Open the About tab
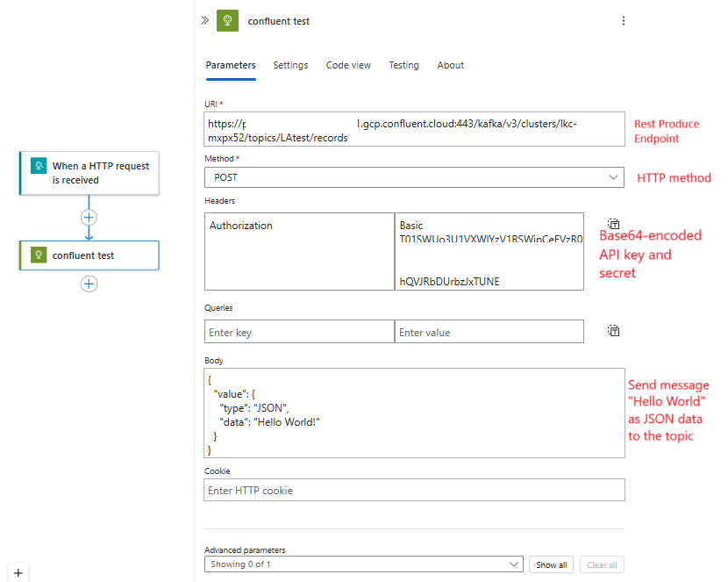 [450, 65]
